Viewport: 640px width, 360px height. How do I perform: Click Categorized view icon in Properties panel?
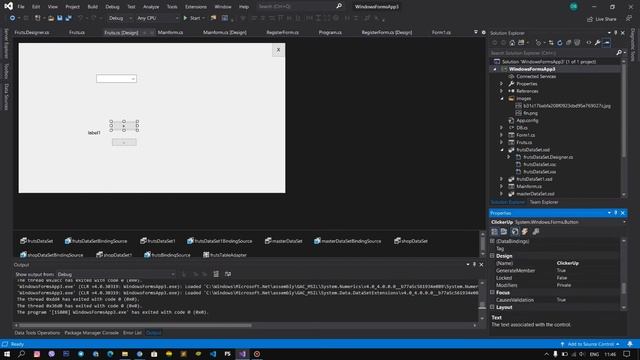point(495,231)
